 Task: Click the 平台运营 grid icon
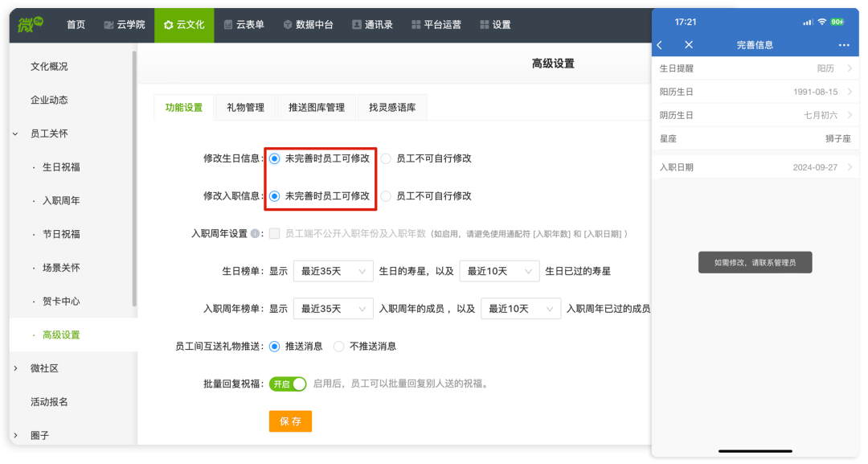click(x=416, y=24)
